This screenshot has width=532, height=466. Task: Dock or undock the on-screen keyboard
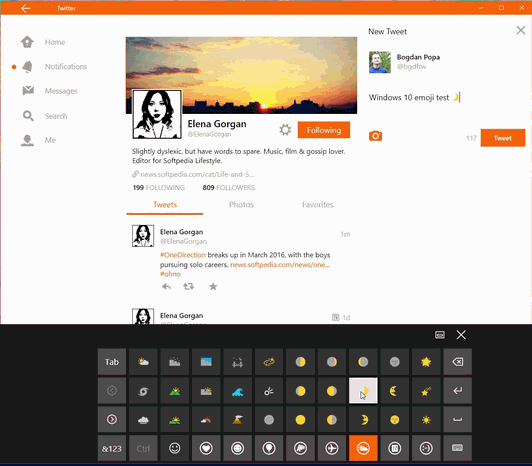pos(440,335)
